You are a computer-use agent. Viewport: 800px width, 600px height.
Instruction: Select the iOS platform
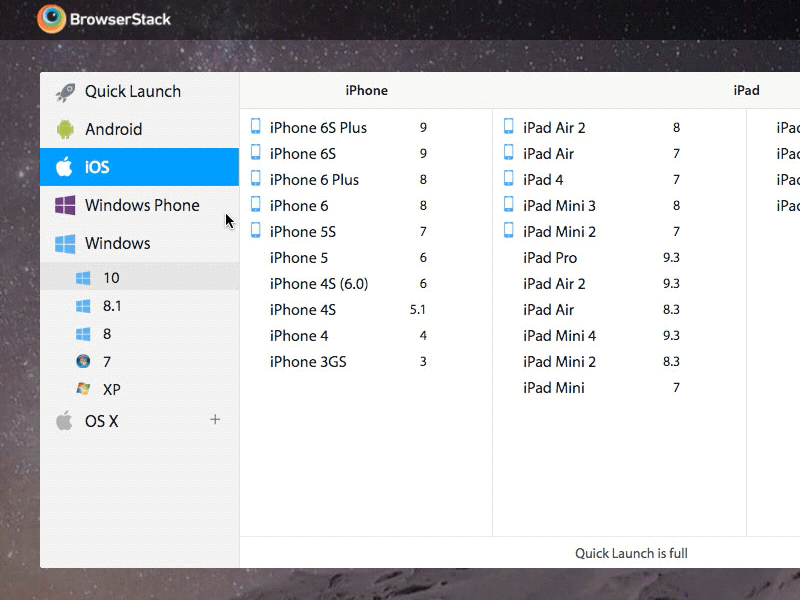pyautogui.click(x=139, y=167)
